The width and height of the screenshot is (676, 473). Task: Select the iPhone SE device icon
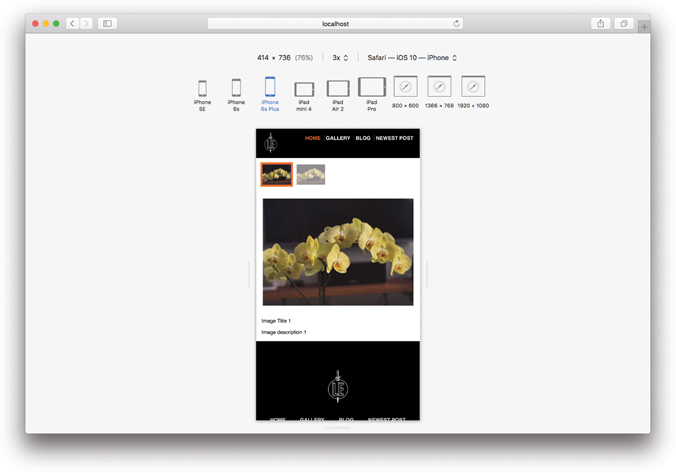click(x=202, y=89)
